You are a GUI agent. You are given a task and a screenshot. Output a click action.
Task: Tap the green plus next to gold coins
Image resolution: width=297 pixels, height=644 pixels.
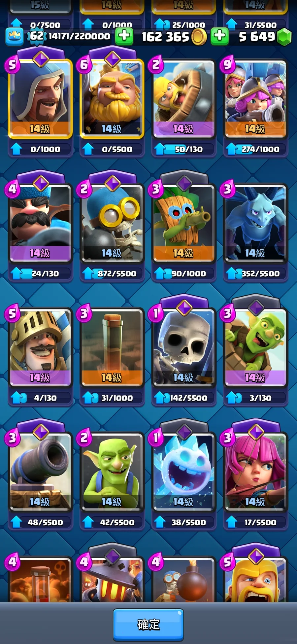point(220,36)
